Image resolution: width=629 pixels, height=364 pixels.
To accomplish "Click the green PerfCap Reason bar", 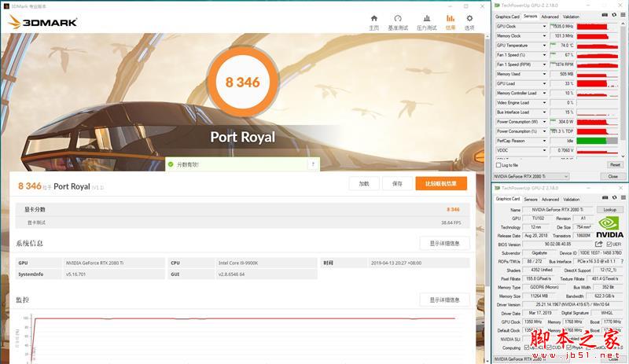I will [x=591, y=141].
